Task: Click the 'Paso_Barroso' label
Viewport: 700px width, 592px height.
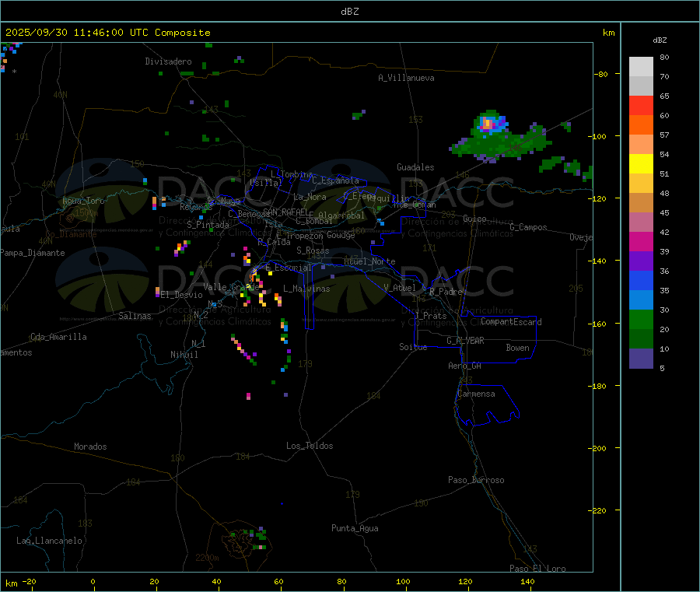Action: coord(476,480)
